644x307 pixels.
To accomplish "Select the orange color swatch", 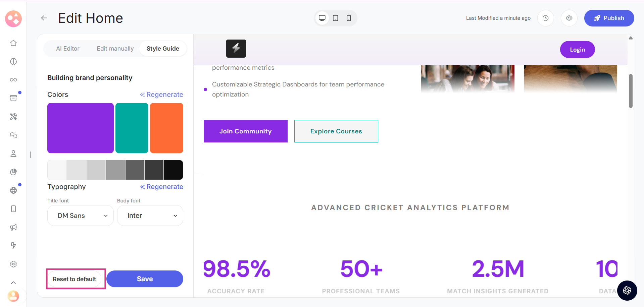I will coord(166,128).
